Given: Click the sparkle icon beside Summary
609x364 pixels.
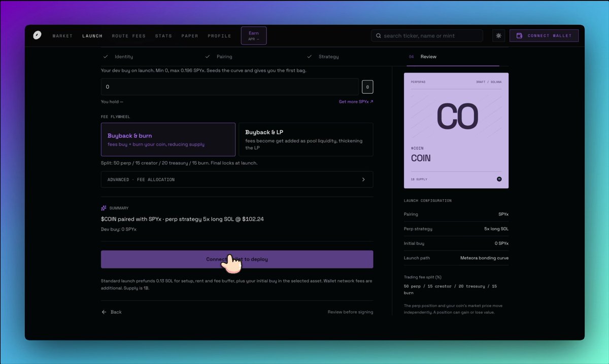Looking at the screenshot, I should pos(104,208).
